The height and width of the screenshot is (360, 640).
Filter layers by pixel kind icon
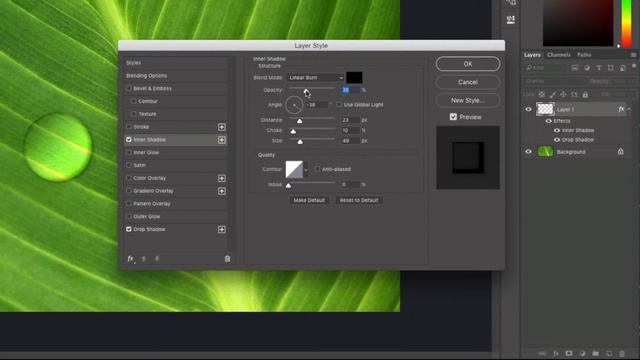[x=575, y=68]
